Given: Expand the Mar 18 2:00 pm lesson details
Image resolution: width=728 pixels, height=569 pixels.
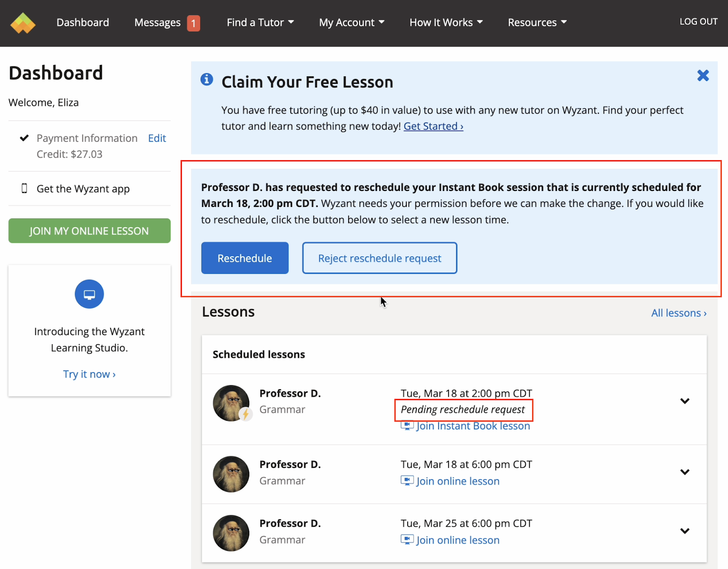Looking at the screenshot, I should pos(685,401).
